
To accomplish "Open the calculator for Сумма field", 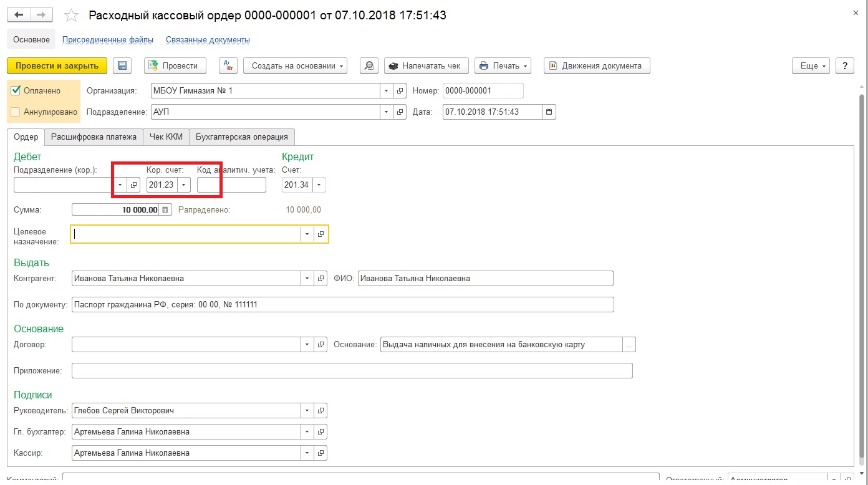I will coord(165,210).
